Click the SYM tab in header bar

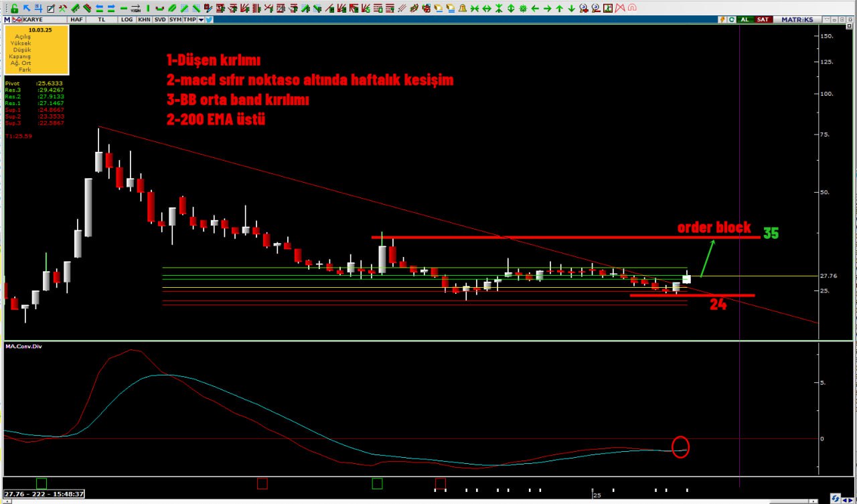click(175, 19)
